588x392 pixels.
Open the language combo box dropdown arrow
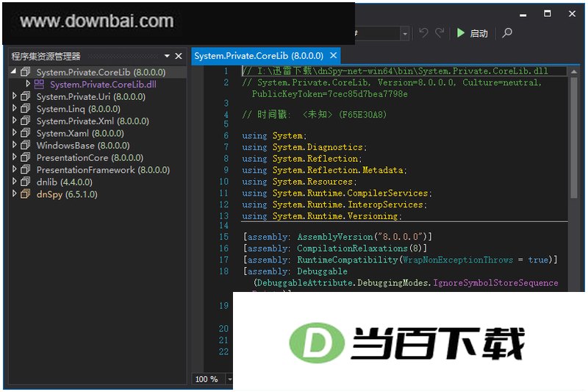click(405, 34)
